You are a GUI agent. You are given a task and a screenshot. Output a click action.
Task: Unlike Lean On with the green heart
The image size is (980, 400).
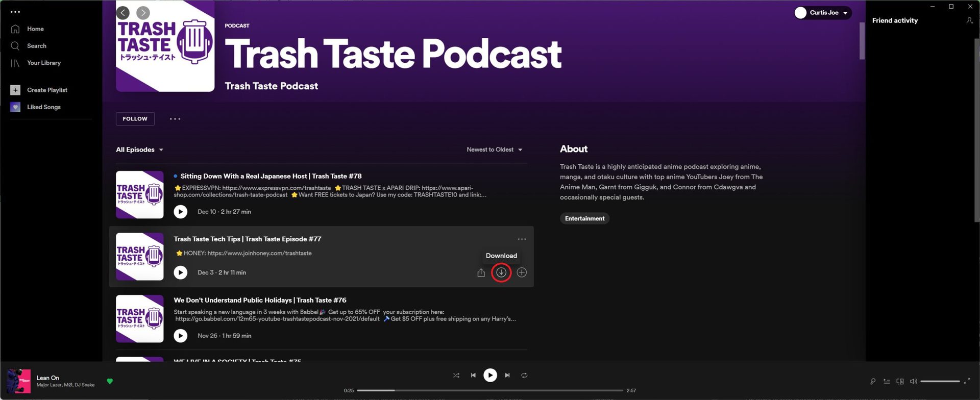[110, 381]
